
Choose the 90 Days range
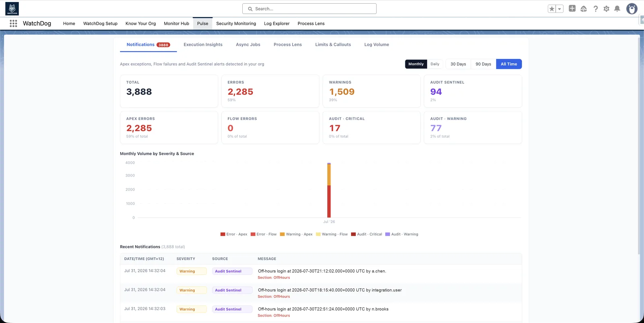[483, 64]
